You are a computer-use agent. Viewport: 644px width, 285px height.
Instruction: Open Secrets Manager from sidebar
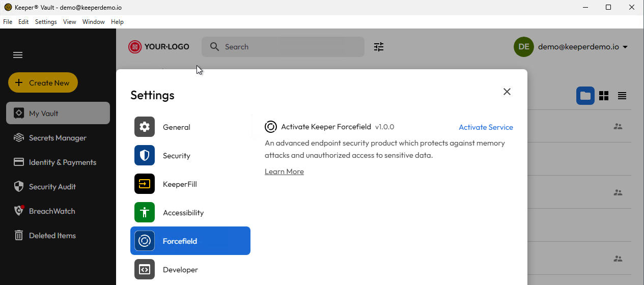pos(58,138)
